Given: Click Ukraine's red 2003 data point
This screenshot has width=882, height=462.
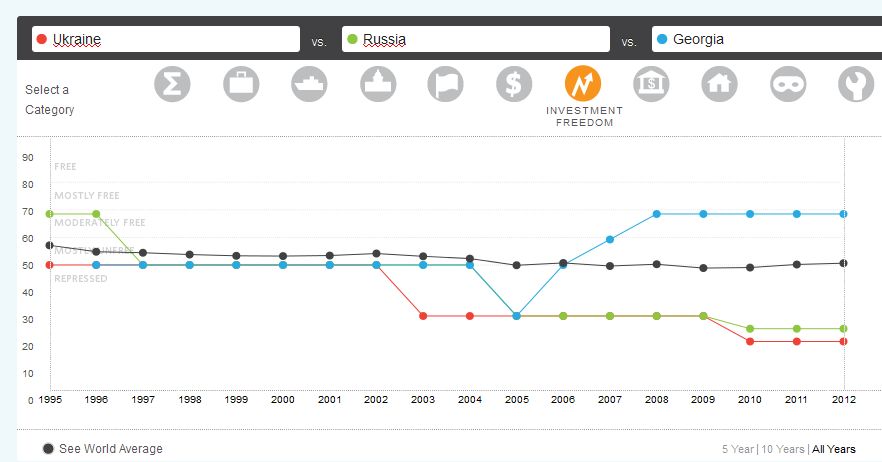Looking at the screenshot, I should [x=423, y=316].
